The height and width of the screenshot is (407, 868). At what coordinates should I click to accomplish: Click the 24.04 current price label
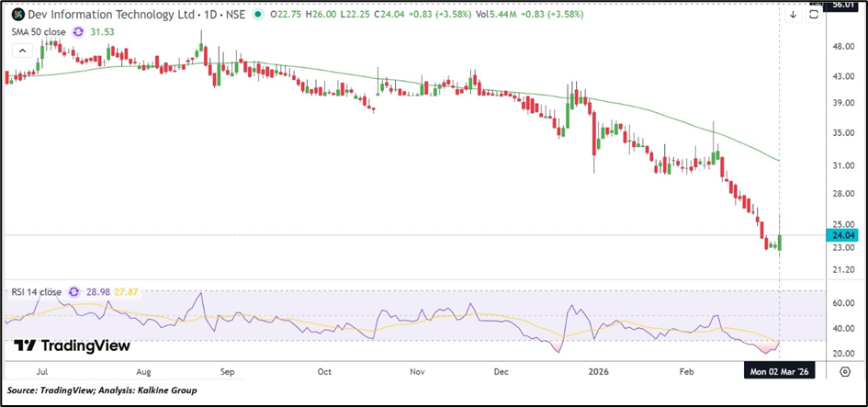tap(842, 235)
